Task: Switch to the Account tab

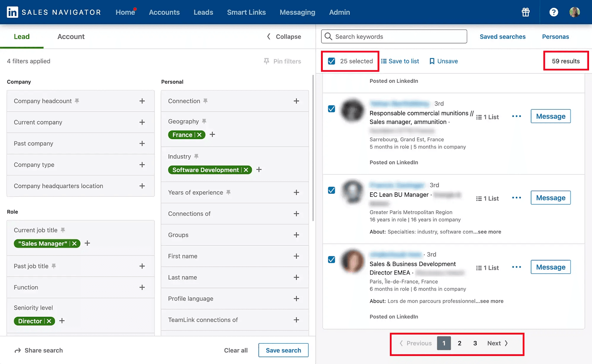Action: click(x=71, y=37)
